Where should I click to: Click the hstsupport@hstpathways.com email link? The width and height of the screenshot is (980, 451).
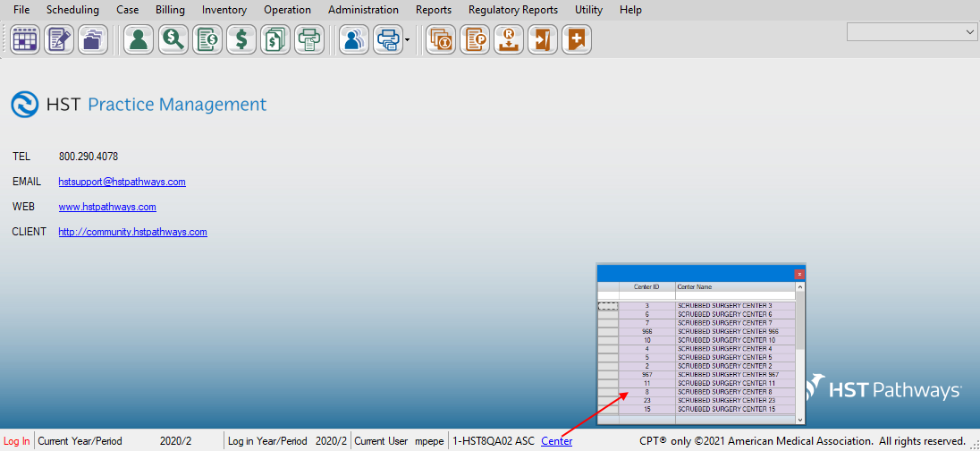pos(122,182)
